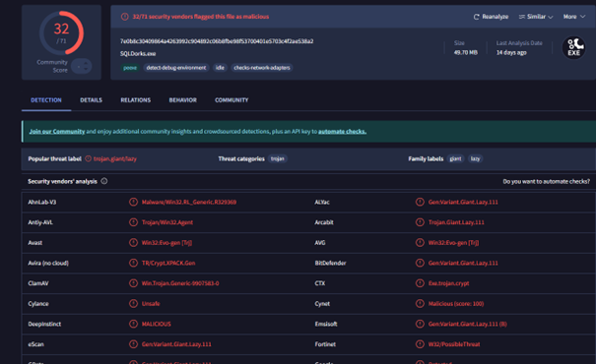Viewport: 596px width, 364px height.
Task: Click Emsisoft detection alert icon
Action: pyautogui.click(x=420, y=324)
